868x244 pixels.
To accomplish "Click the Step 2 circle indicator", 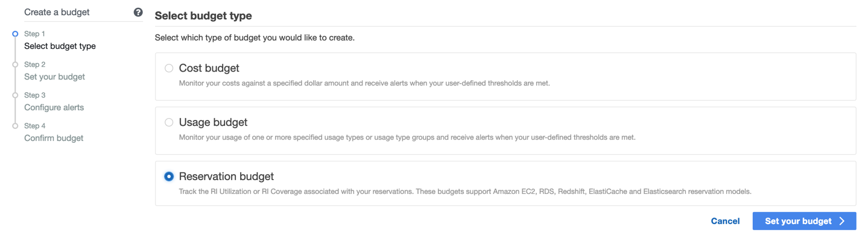I will (15, 64).
